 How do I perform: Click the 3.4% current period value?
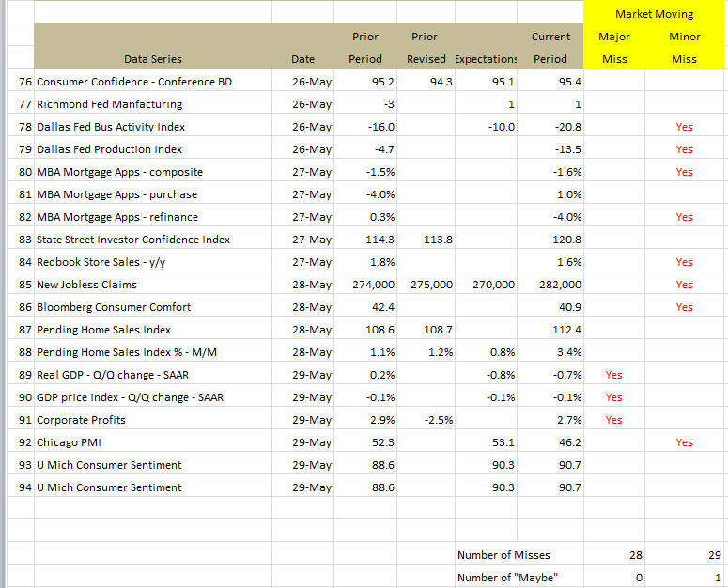[569, 352]
